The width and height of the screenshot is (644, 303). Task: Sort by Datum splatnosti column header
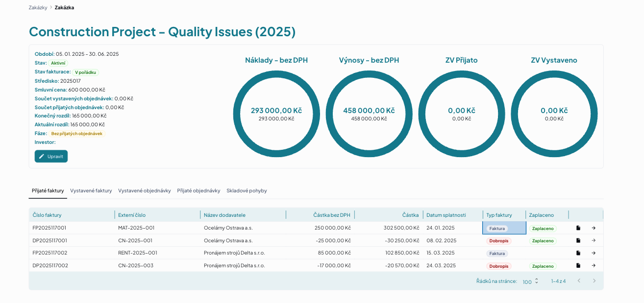click(446, 215)
